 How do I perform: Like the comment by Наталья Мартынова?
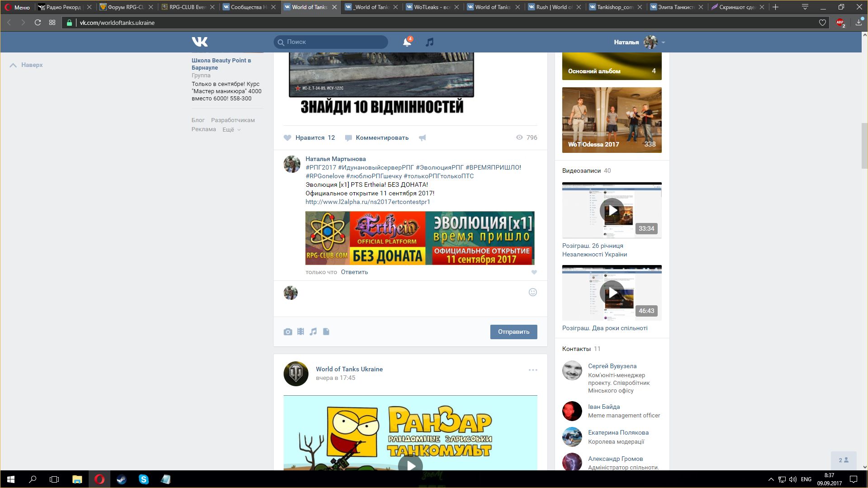click(x=534, y=272)
